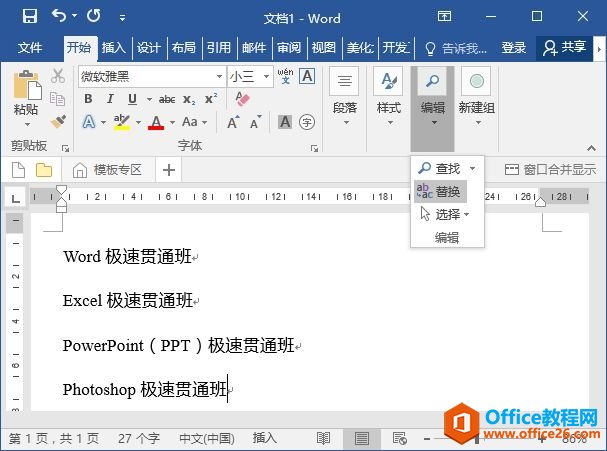The width and height of the screenshot is (607, 451).
Task: Toggle superscript formatting
Action: [211, 99]
